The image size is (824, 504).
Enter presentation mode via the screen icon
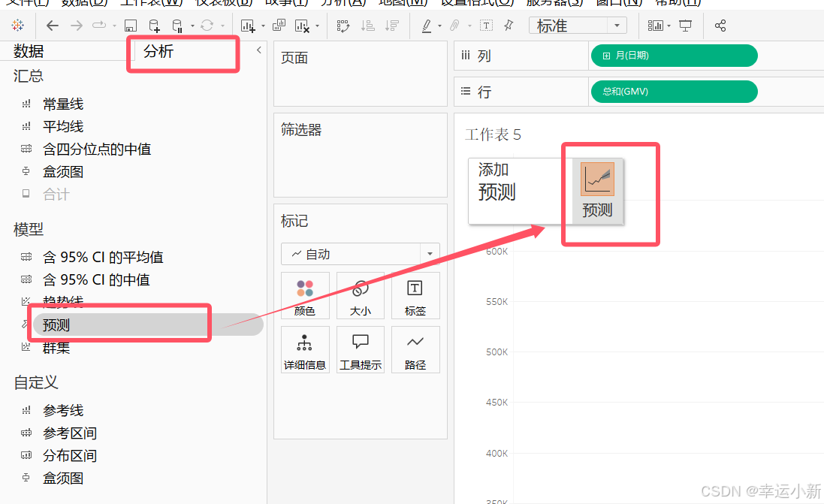point(685,26)
